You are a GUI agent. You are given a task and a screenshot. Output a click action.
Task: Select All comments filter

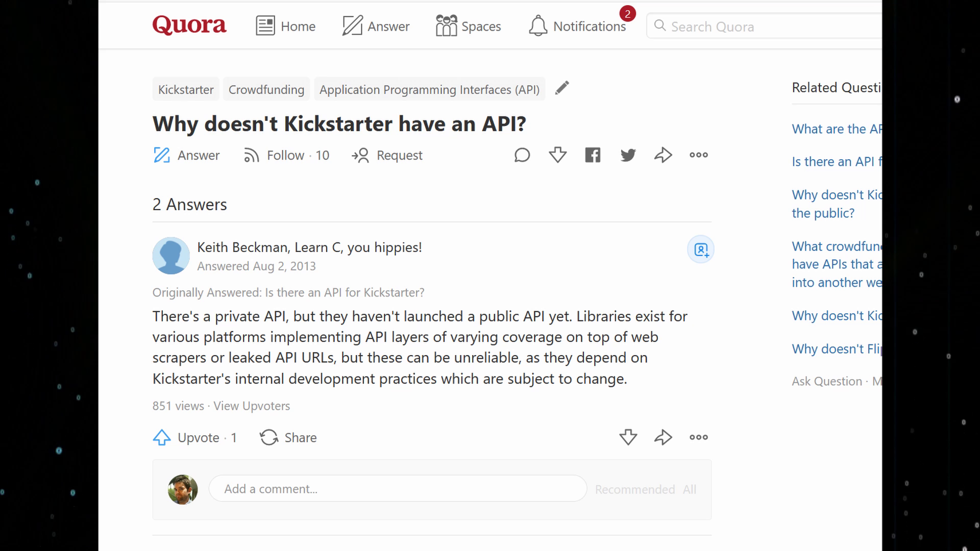[690, 490]
